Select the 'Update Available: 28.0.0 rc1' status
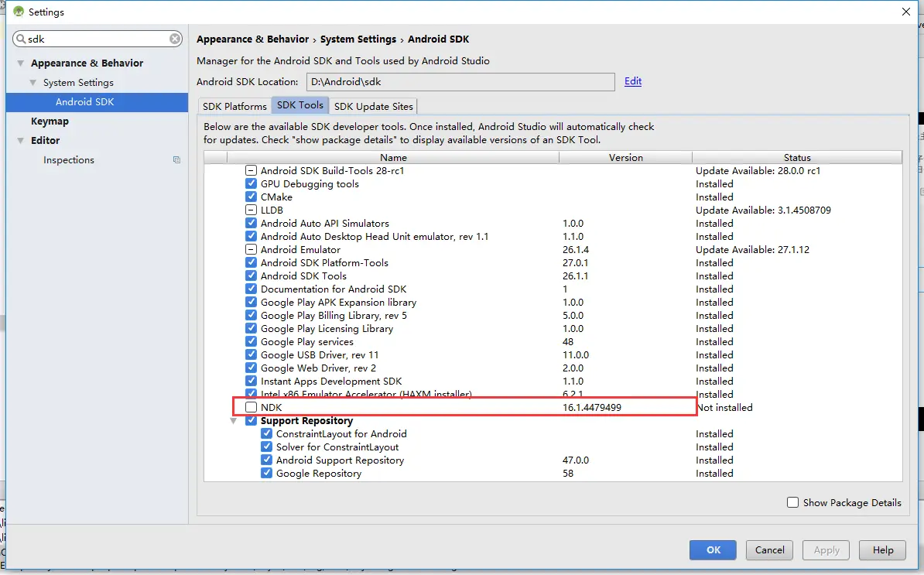Screen dimensions: 924x575 pyautogui.click(x=758, y=170)
